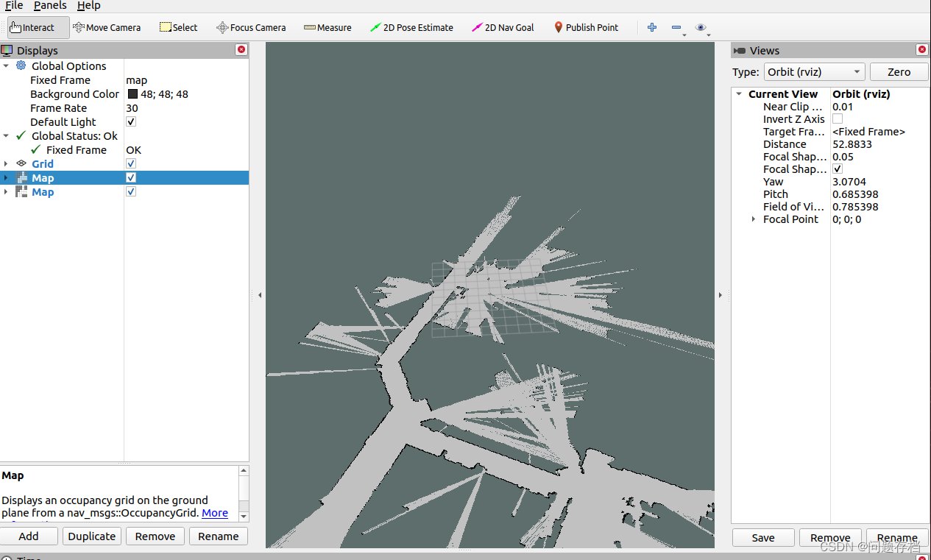Select the Publish Point tool
The height and width of the screenshot is (560, 931).
click(586, 27)
